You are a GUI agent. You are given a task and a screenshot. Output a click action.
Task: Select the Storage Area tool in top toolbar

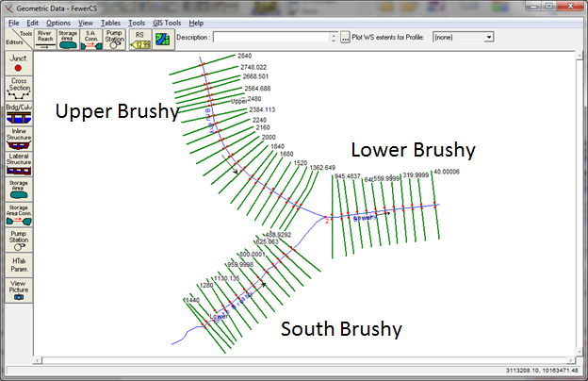pos(68,38)
